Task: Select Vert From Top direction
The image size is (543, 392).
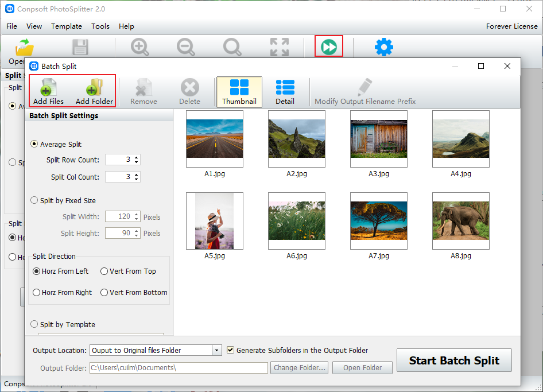Action: tap(104, 271)
